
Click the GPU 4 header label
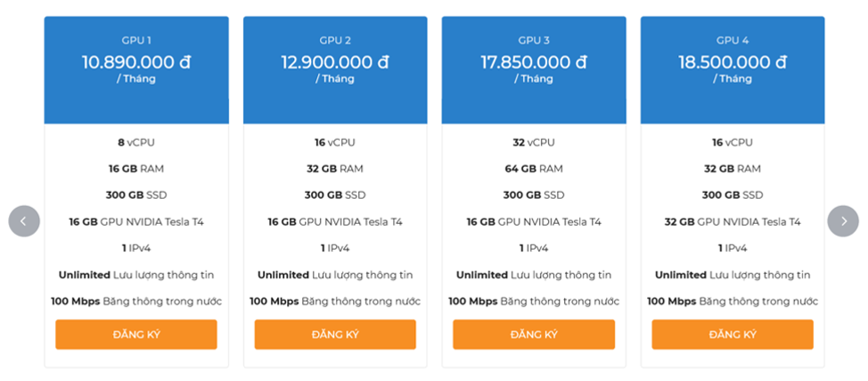[733, 40]
